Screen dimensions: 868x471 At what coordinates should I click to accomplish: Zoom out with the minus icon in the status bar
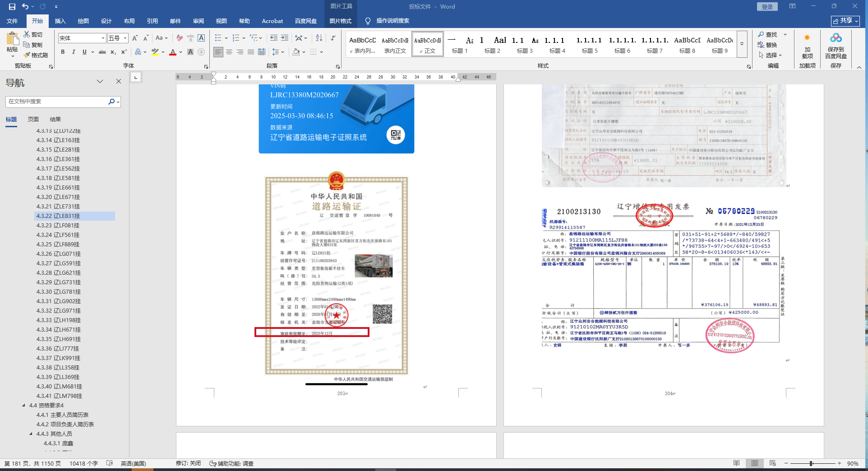coord(786,463)
